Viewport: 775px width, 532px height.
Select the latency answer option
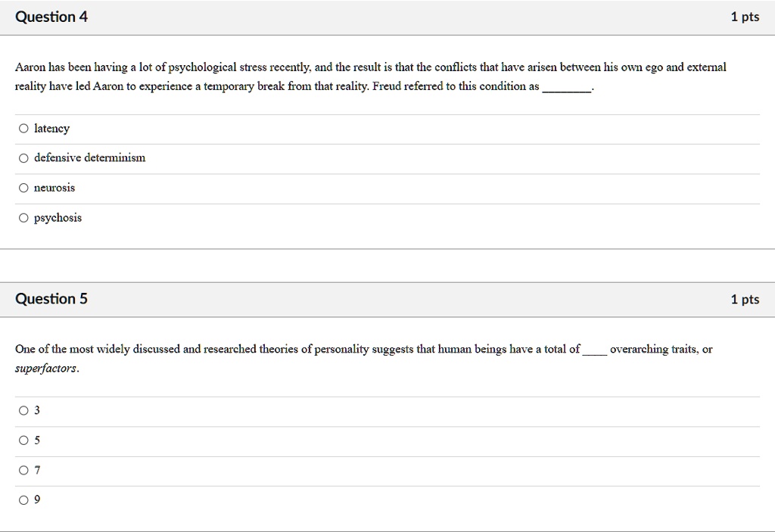click(x=23, y=128)
